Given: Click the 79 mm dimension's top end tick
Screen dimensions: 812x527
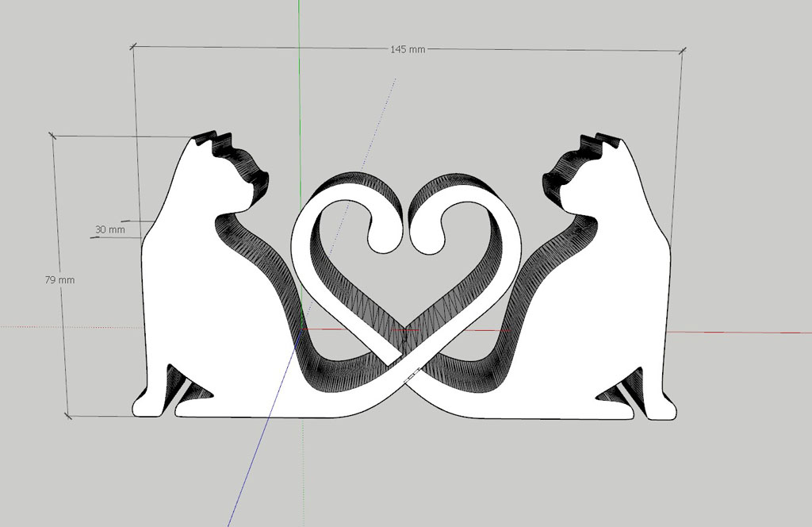Looking at the screenshot, I should click(54, 136).
